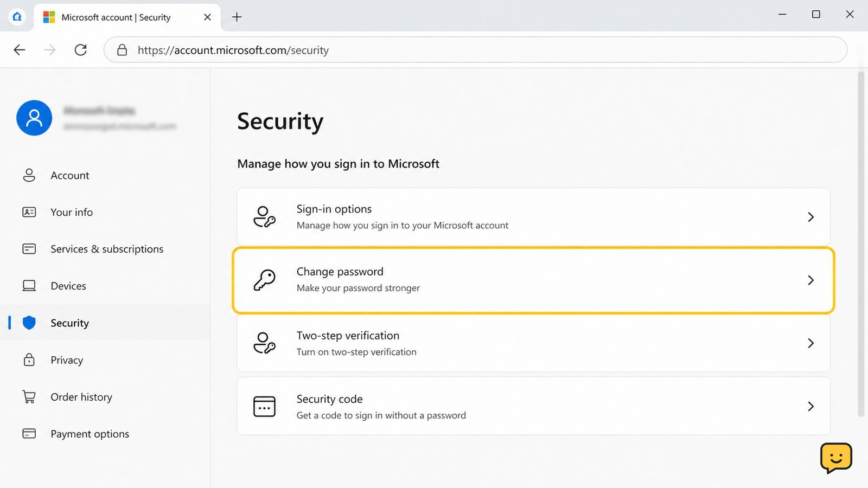Viewport: 868px width, 488px height.
Task: Click the Services & subscriptions icon
Action: 29,249
